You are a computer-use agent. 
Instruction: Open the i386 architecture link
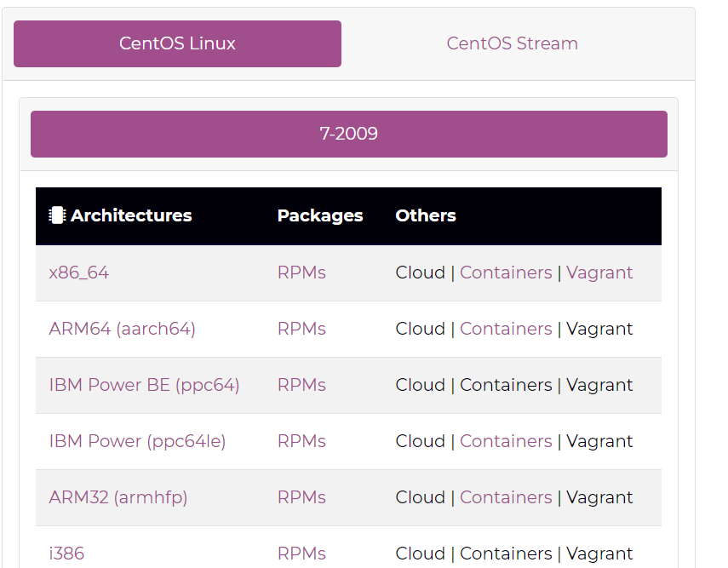(66, 554)
